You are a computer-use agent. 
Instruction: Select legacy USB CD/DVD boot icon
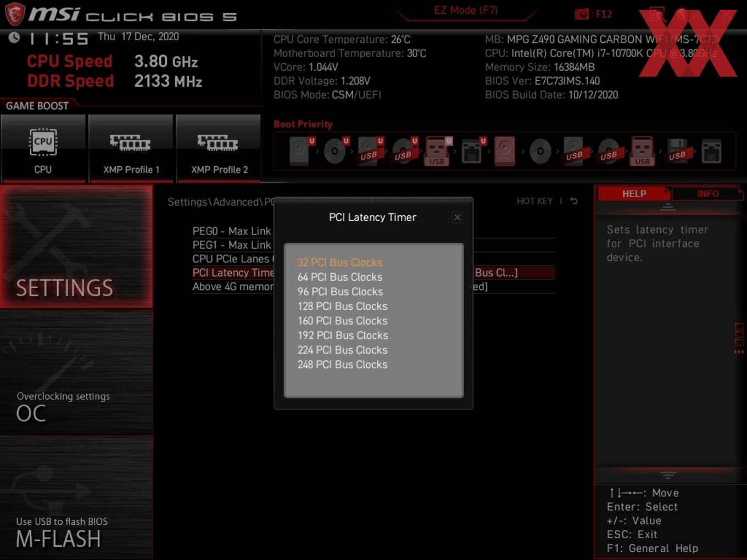click(x=609, y=151)
